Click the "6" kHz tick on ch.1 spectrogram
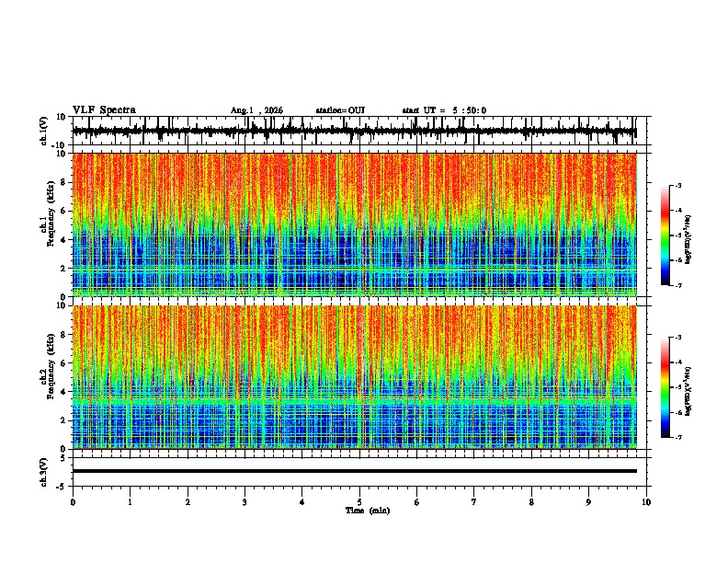This screenshot has width=728, height=563. point(63,211)
